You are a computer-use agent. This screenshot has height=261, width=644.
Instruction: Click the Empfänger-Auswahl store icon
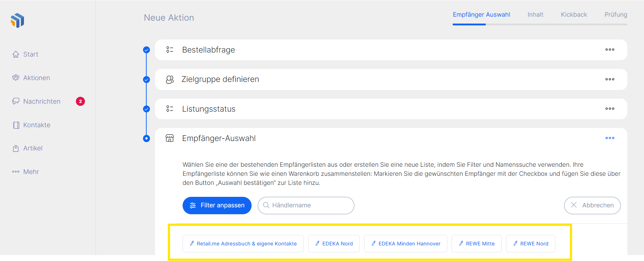[x=170, y=138]
